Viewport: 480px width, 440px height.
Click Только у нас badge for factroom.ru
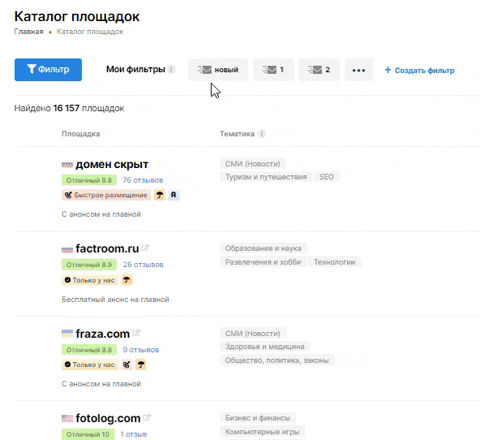point(90,280)
